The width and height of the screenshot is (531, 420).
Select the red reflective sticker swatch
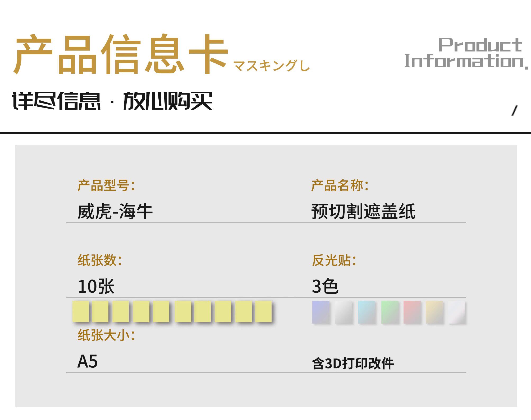click(x=412, y=312)
